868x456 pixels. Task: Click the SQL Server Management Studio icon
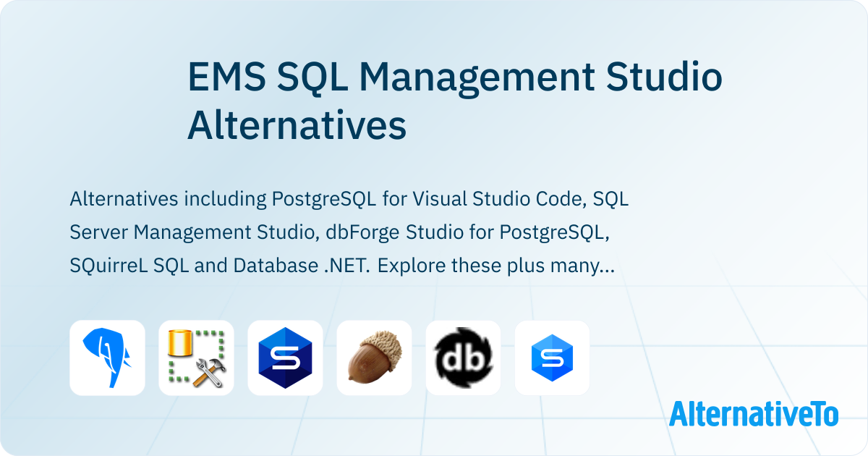click(196, 358)
